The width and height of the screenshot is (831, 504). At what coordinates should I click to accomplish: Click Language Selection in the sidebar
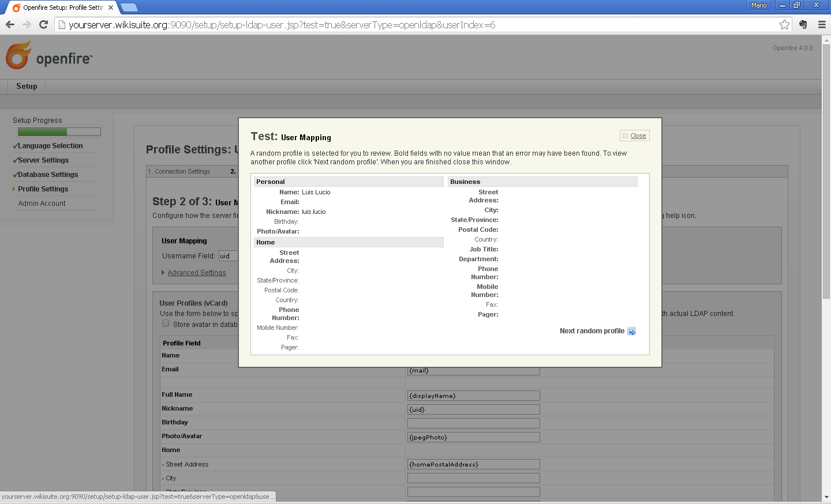pyautogui.click(x=50, y=146)
